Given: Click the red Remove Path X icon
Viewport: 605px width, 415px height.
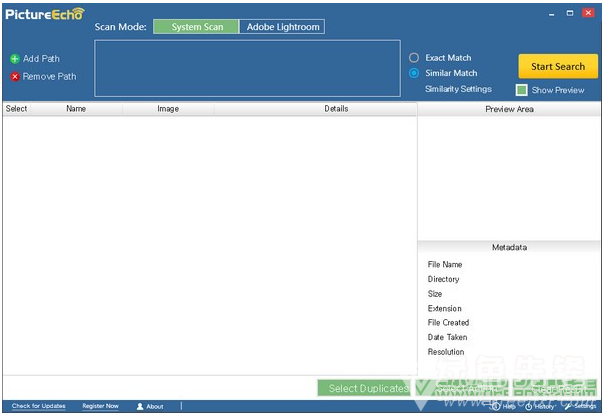Looking at the screenshot, I should pos(15,77).
